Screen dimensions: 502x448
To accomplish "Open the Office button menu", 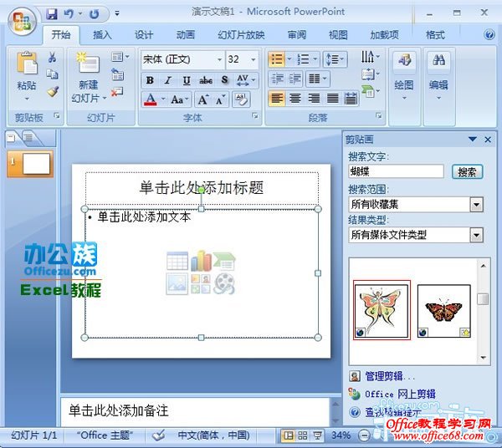I will click(22, 22).
